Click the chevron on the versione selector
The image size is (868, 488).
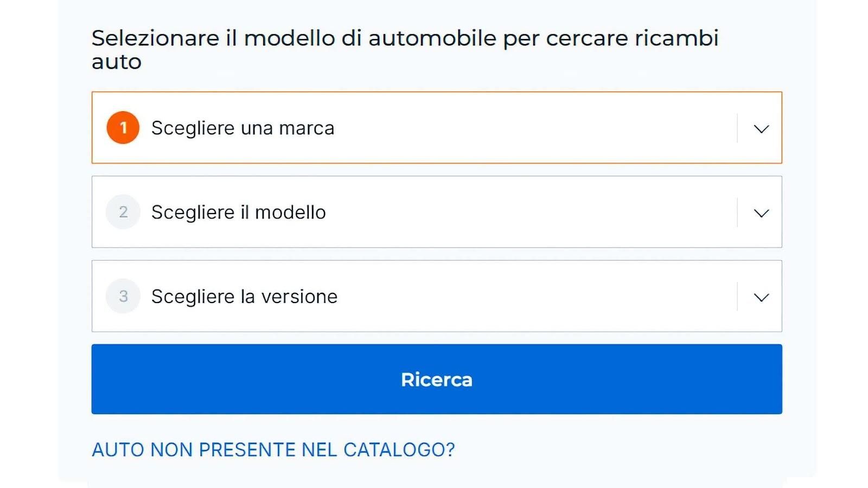click(762, 297)
